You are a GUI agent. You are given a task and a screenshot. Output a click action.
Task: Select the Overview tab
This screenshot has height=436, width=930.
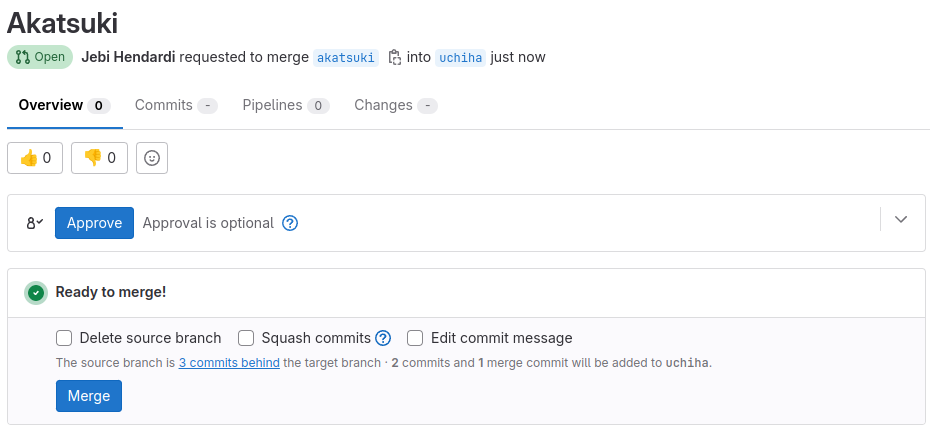point(64,105)
